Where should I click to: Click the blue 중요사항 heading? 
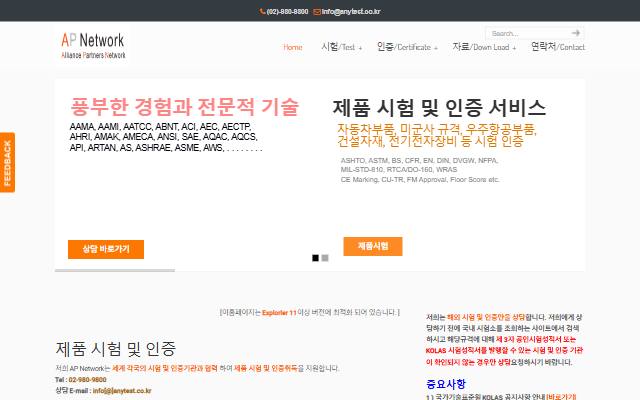pos(446,384)
